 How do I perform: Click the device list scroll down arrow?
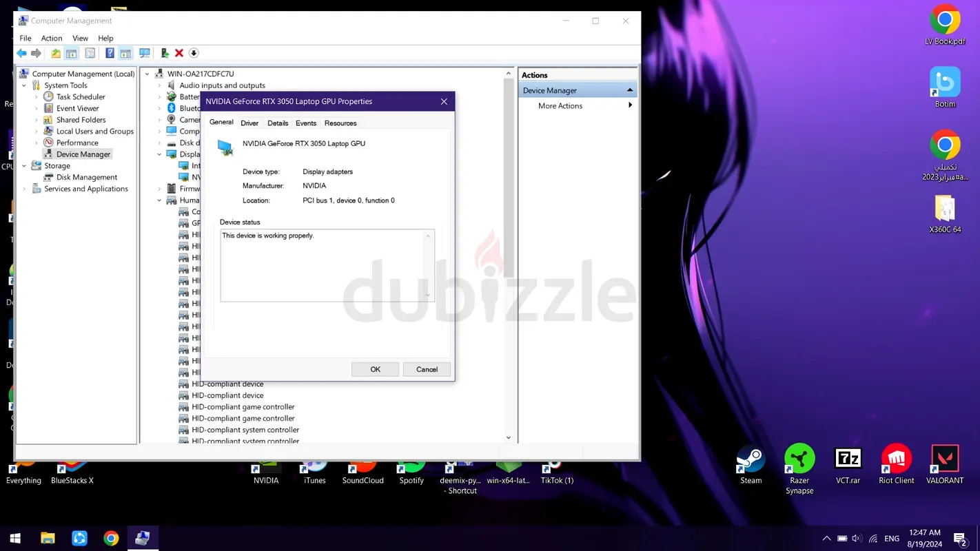pos(509,437)
